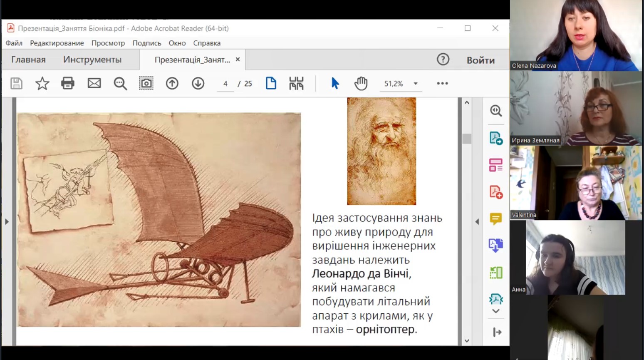Image resolution: width=644 pixels, height=360 pixels.
Task: Switch to the Инструменты tab
Action: click(x=92, y=60)
